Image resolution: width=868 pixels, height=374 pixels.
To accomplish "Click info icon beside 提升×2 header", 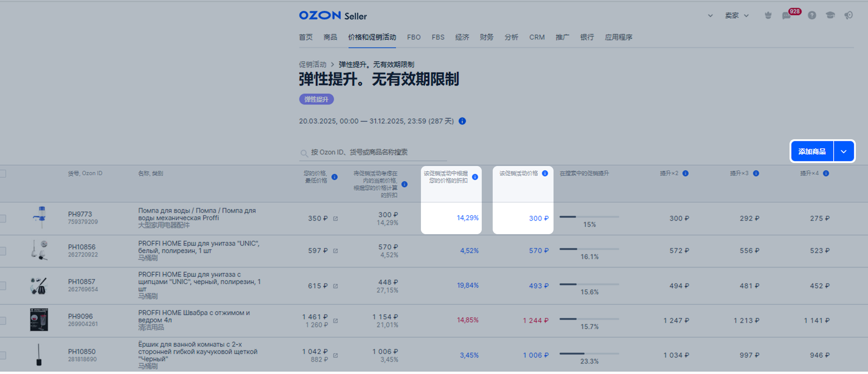I will (686, 174).
